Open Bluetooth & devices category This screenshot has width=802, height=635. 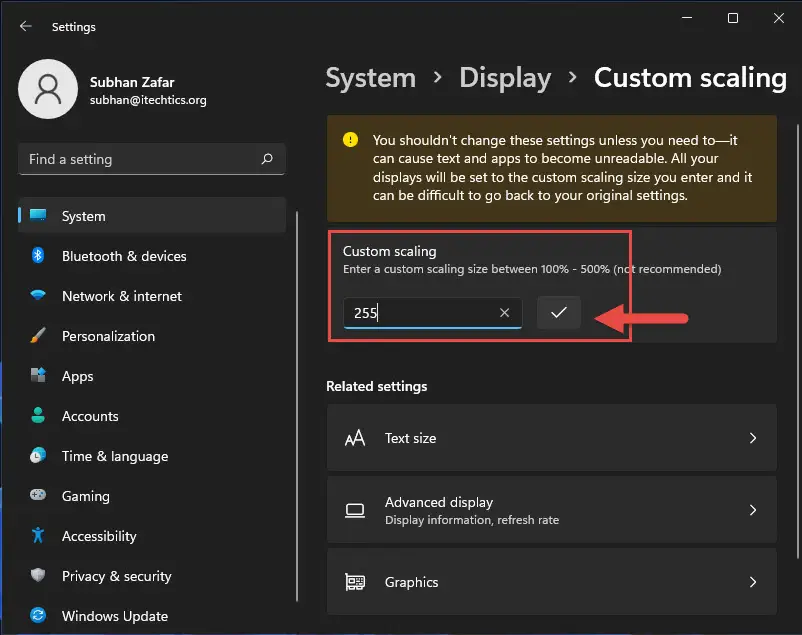[x=152, y=256]
